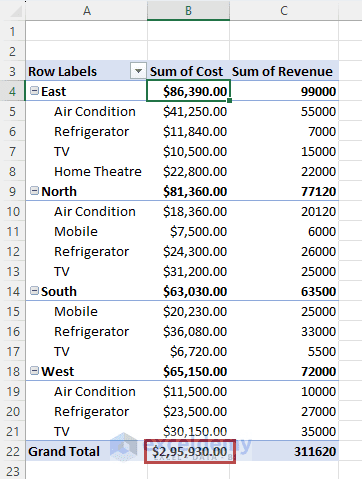Click the $31,200.00 cell
Image resolution: width=362 pixels, height=479 pixels.
pos(188,271)
